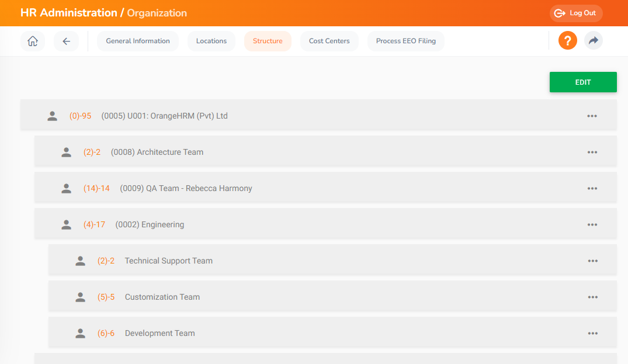This screenshot has height=364, width=628.
Task: Click the 'Organization' breadcrumb text
Action: [157, 13]
